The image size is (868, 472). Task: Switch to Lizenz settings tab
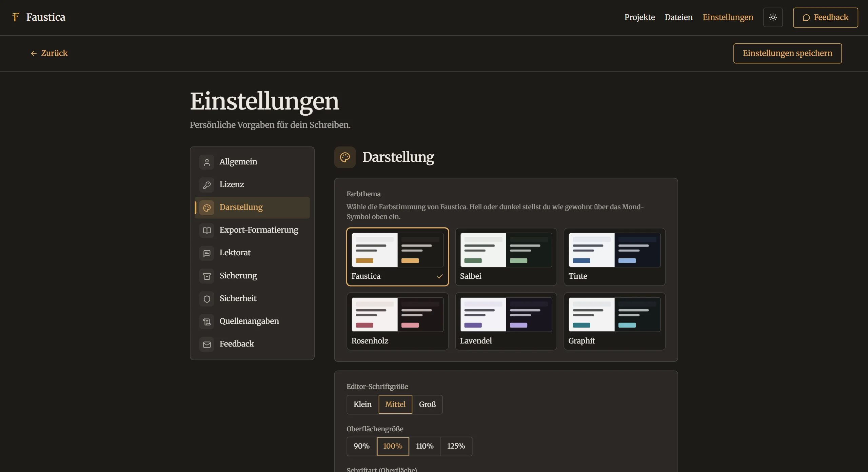pyautogui.click(x=252, y=185)
